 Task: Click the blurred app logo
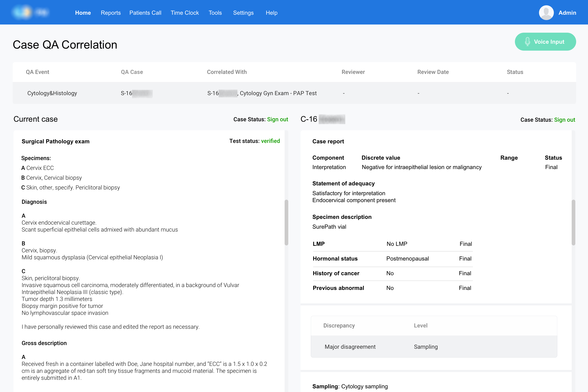coord(30,12)
